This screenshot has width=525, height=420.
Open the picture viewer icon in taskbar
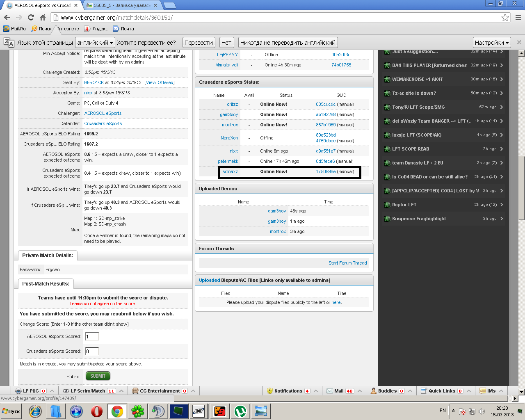(x=260, y=411)
